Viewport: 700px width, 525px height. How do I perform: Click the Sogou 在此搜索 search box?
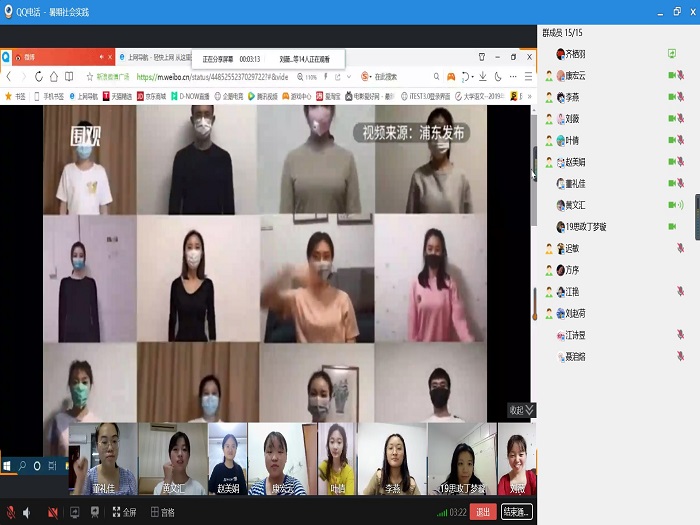pos(385,77)
